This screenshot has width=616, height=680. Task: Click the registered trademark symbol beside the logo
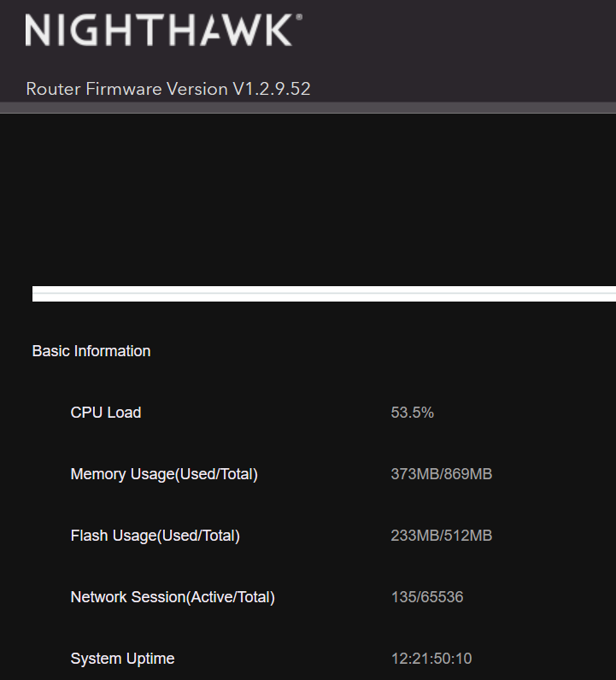(x=298, y=17)
